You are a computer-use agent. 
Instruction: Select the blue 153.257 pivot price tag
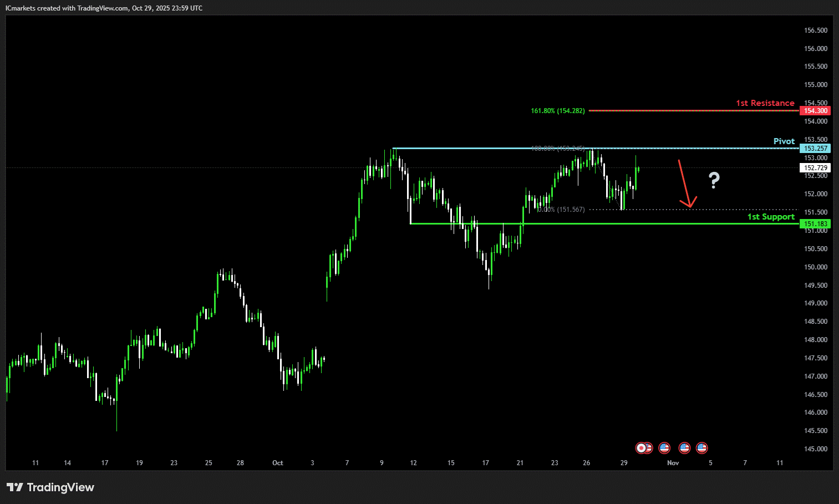point(815,149)
